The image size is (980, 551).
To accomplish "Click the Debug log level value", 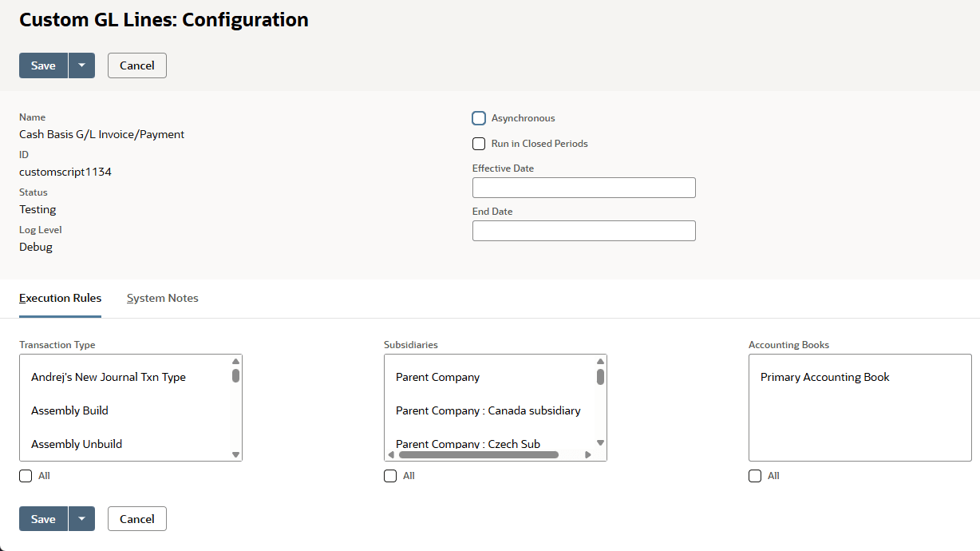I will tap(36, 247).
